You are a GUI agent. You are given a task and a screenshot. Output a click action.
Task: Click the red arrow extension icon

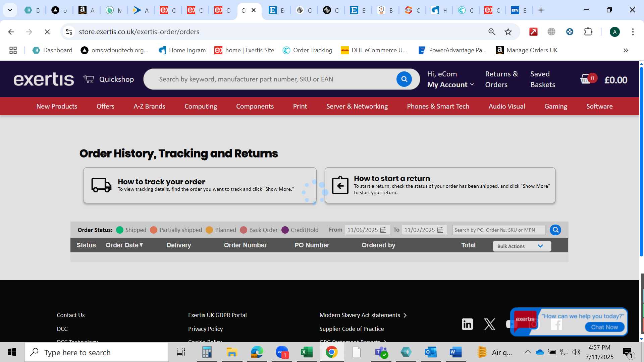[533, 32]
